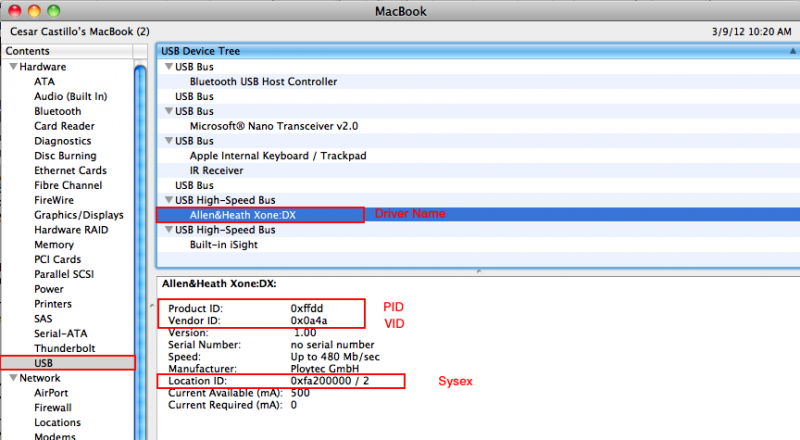Select Fibre Channel in sidebar
800x440 pixels.
tap(68, 185)
